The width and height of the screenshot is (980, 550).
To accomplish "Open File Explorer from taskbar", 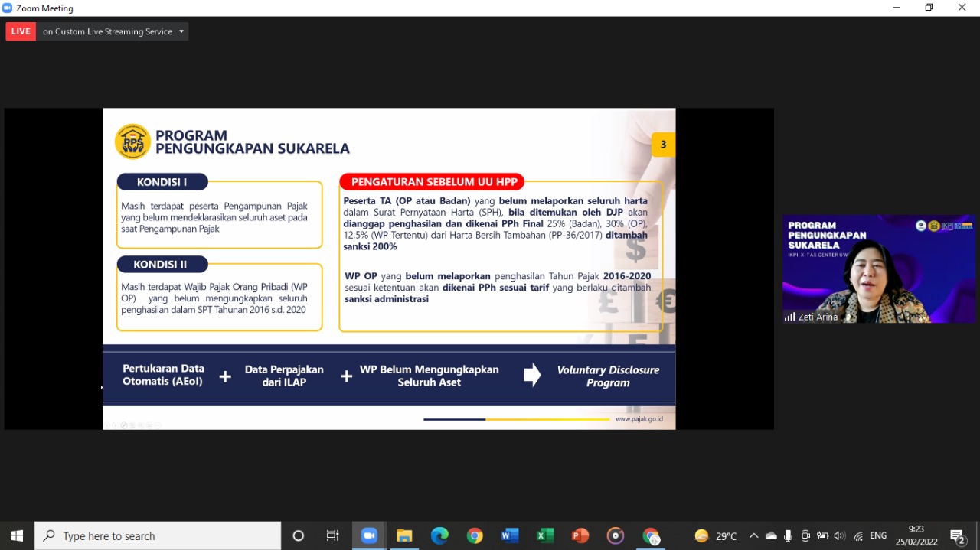I will pos(404,535).
